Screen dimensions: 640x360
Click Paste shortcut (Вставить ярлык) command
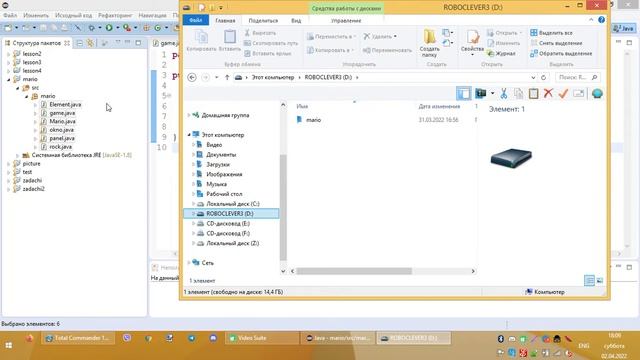pos(268,53)
